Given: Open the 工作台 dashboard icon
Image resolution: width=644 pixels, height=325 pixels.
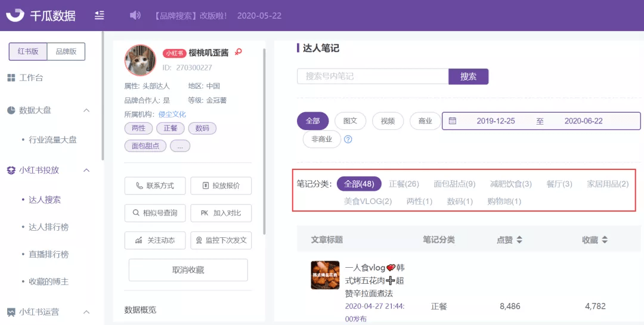Looking at the screenshot, I should (x=11, y=78).
